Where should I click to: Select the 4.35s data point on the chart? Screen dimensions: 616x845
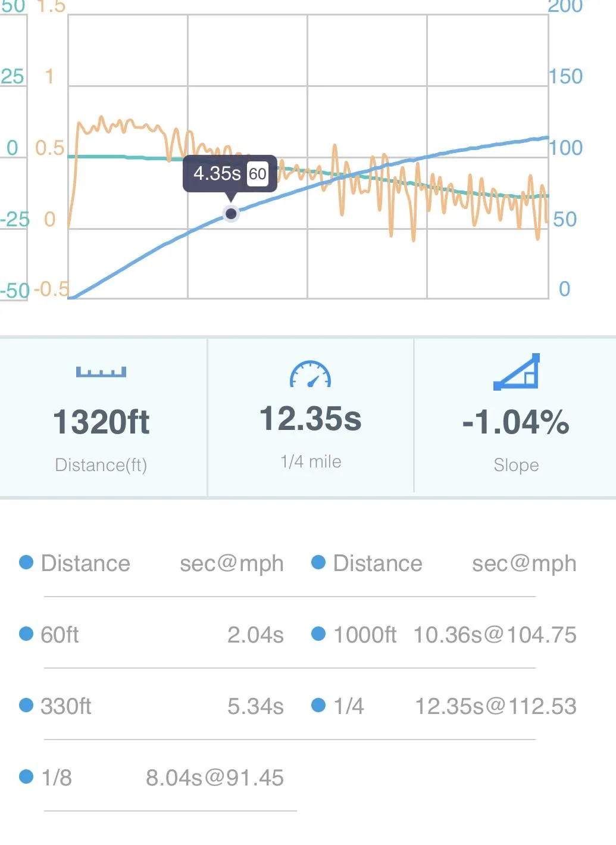pyautogui.click(x=231, y=213)
